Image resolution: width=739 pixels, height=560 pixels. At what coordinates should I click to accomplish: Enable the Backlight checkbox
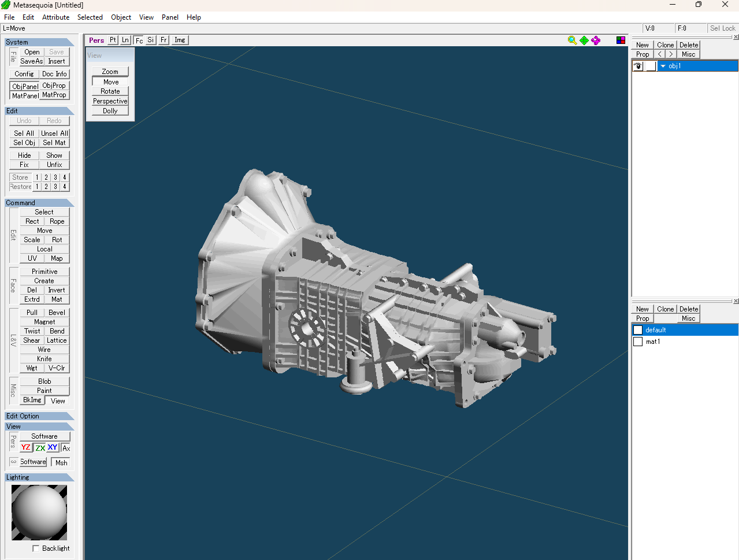point(36,548)
